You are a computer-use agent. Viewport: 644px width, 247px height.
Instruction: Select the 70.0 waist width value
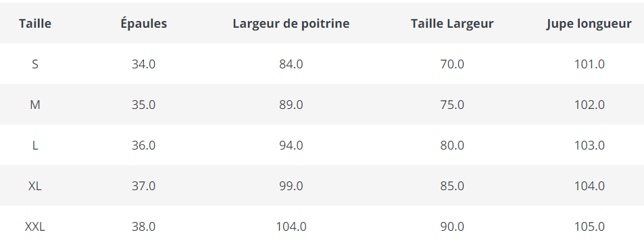452,64
